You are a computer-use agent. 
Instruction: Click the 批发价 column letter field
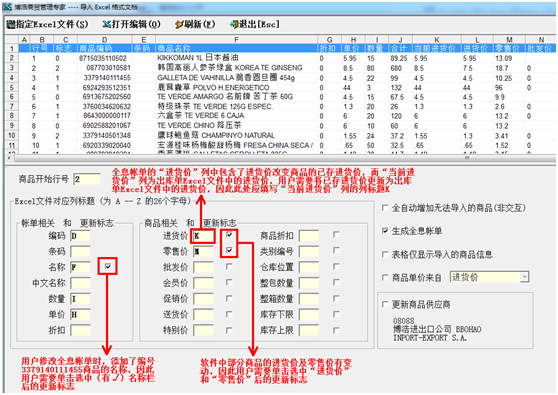point(203,267)
